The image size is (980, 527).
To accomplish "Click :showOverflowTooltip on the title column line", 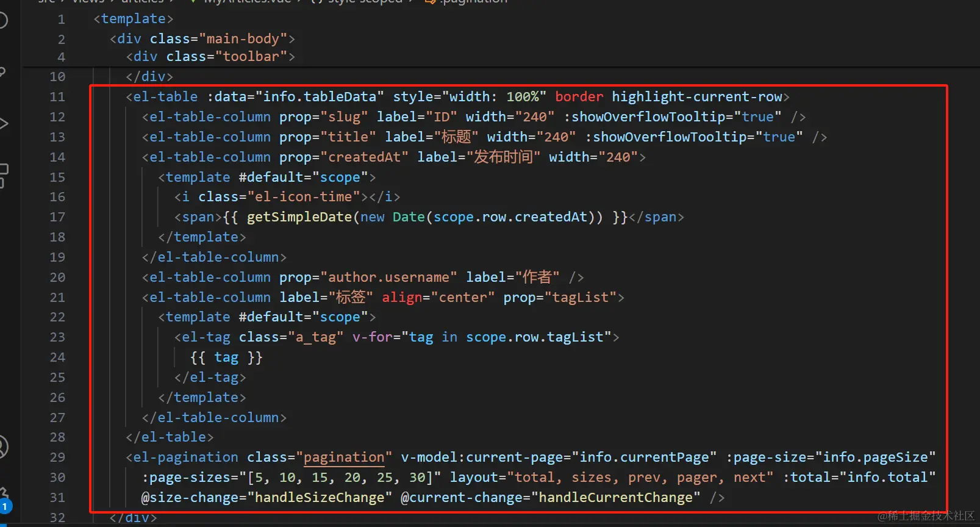I will tap(670, 137).
